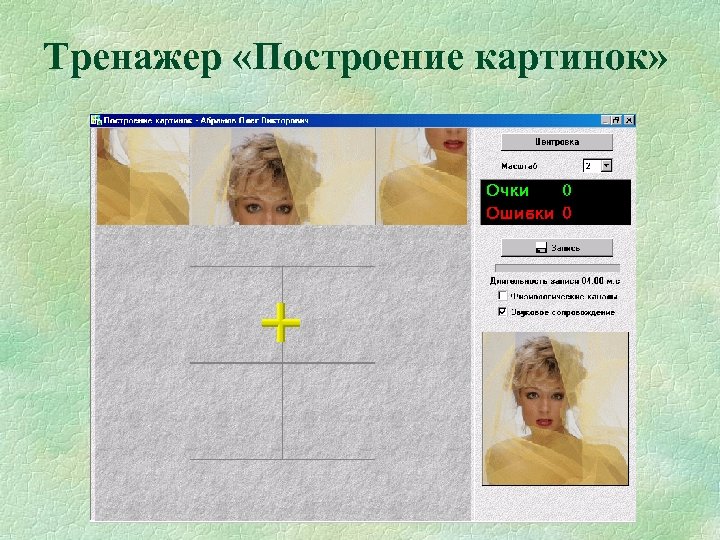
Task: Restore the Построение картинок window size
Action: (617, 120)
